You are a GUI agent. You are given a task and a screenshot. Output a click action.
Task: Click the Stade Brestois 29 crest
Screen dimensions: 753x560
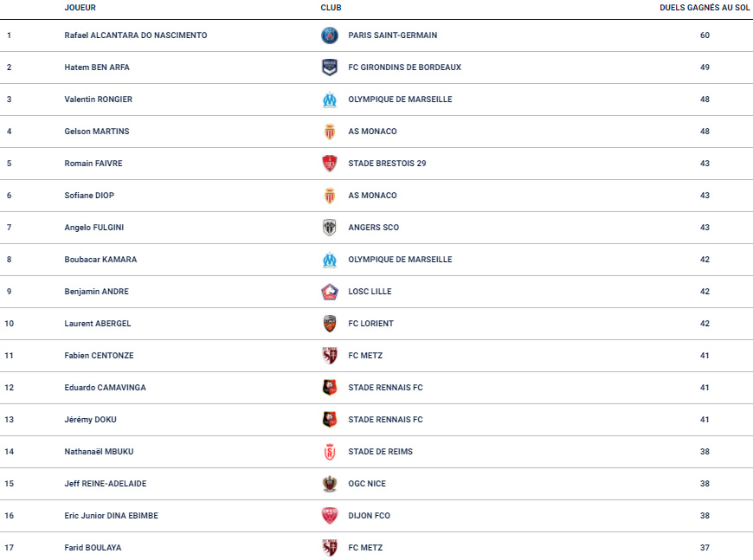[x=330, y=164]
